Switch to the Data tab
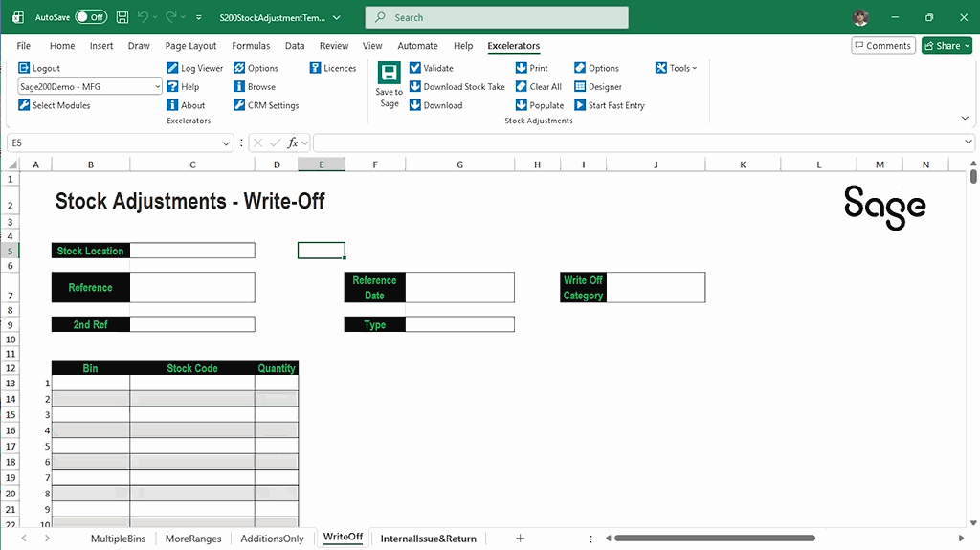 295,46
